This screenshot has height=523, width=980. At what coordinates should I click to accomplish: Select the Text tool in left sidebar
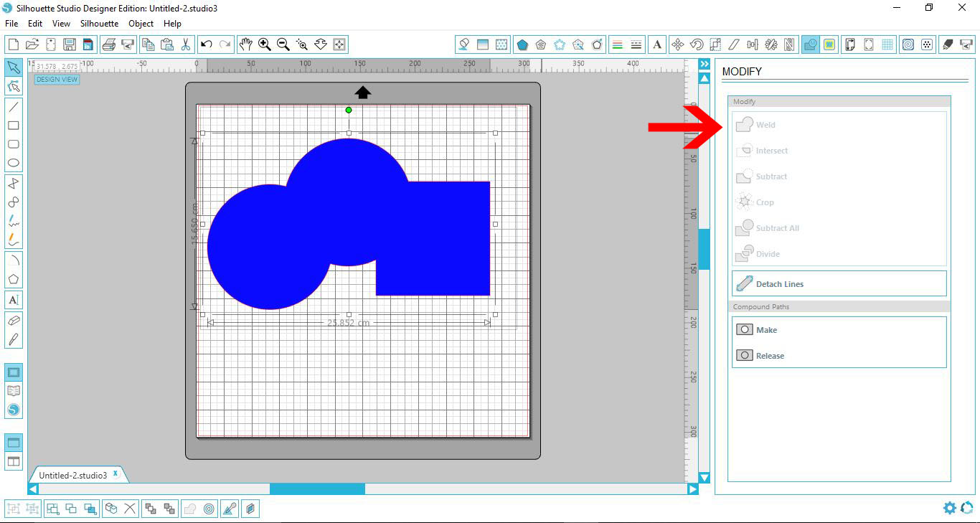click(13, 299)
